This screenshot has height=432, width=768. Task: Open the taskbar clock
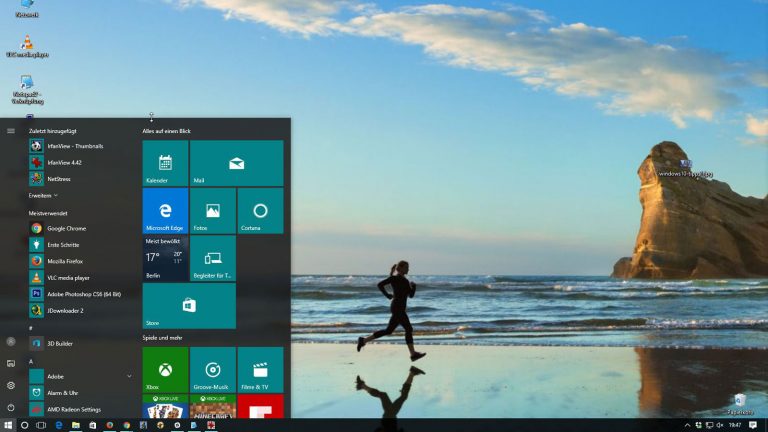(735, 425)
